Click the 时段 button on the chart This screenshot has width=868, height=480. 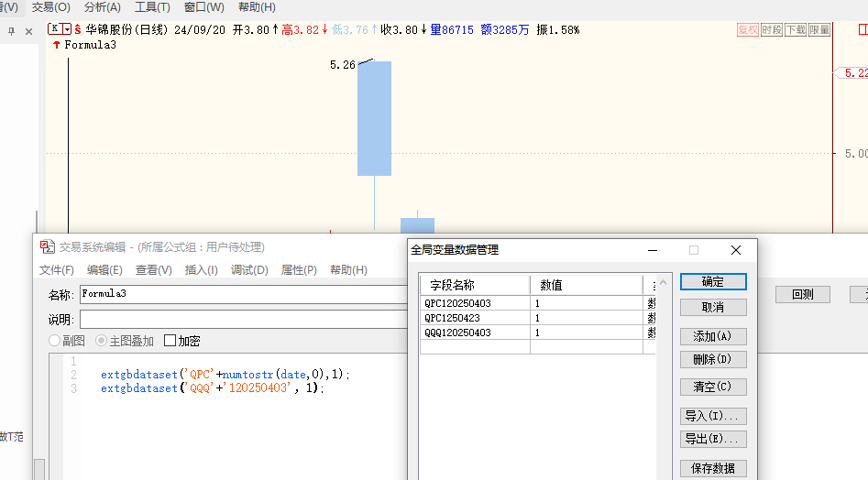coord(772,30)
